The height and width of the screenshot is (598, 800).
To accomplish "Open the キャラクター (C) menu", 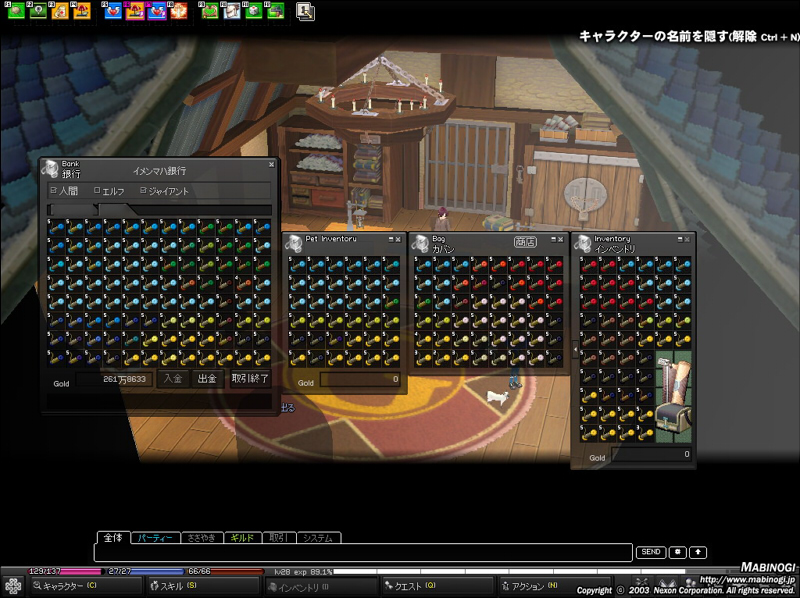I will coord(85,586).
